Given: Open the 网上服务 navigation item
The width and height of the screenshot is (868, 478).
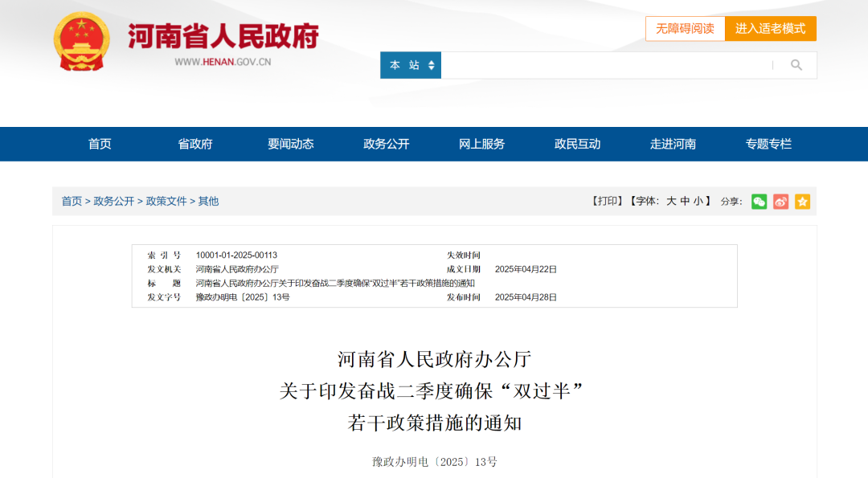Looking at the screenshot, I should [481, 145].
